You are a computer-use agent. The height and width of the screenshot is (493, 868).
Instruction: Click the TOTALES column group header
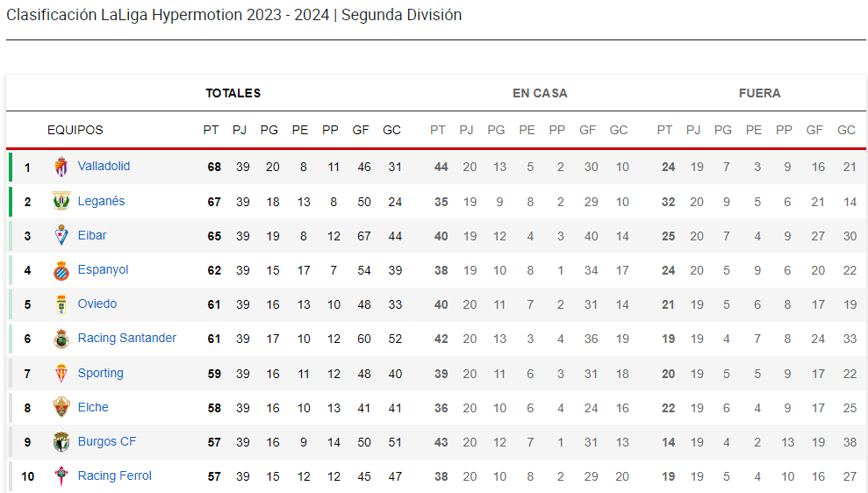(233, 93)
